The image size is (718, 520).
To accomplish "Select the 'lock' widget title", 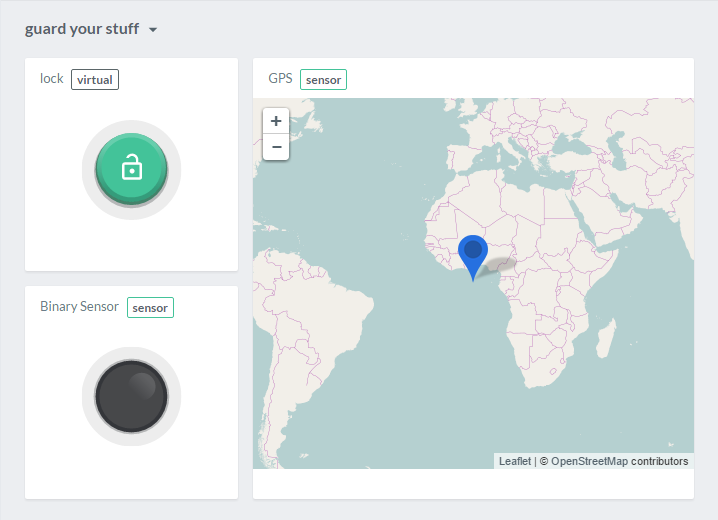I will [x=52, y=79].
